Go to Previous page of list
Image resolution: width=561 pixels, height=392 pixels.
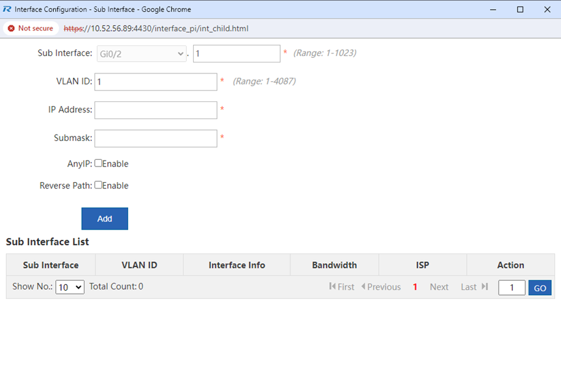point(381,287)
